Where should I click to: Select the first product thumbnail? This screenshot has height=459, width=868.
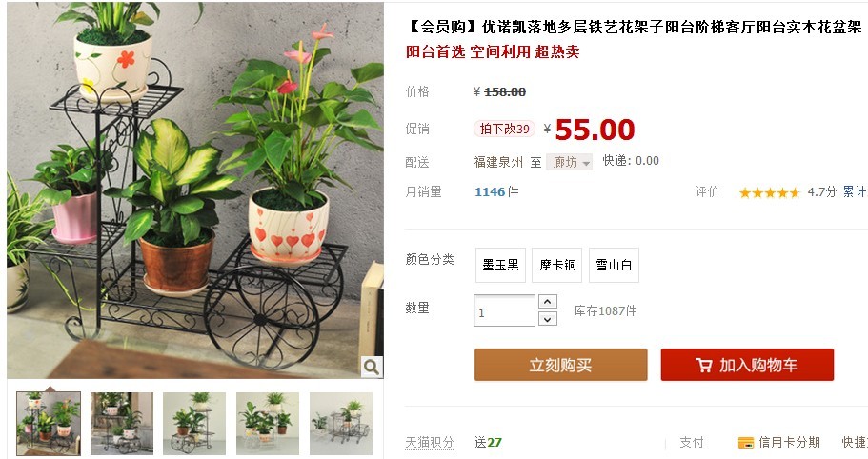(49, 424)
